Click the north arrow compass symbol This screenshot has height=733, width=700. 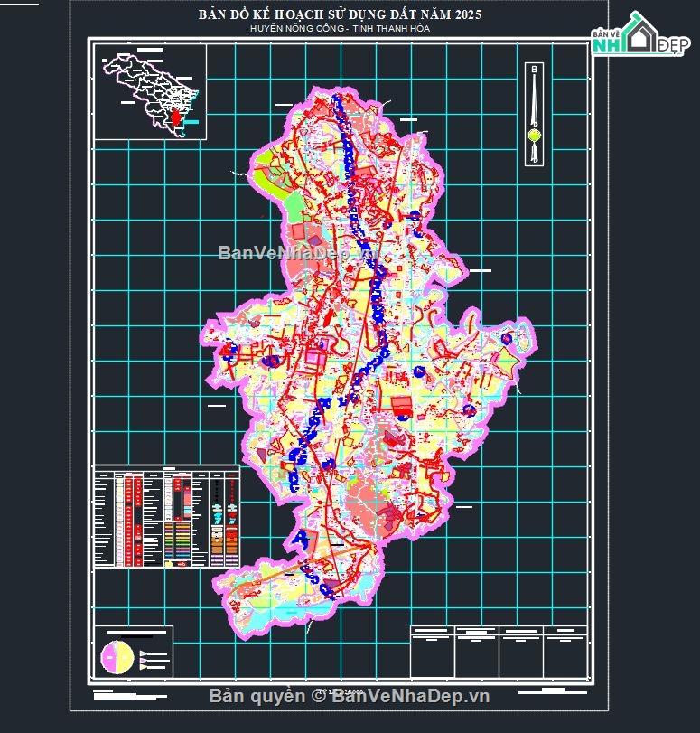point(535,113)
